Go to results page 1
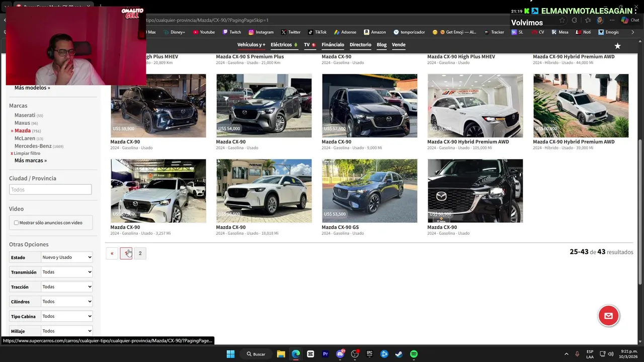 [126, 253]
